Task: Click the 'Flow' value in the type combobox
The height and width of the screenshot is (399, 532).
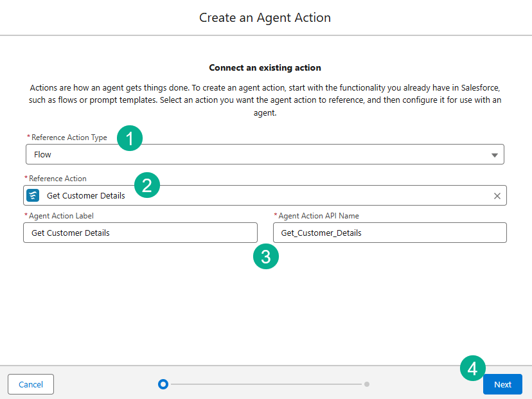Action: pos(43,155)
